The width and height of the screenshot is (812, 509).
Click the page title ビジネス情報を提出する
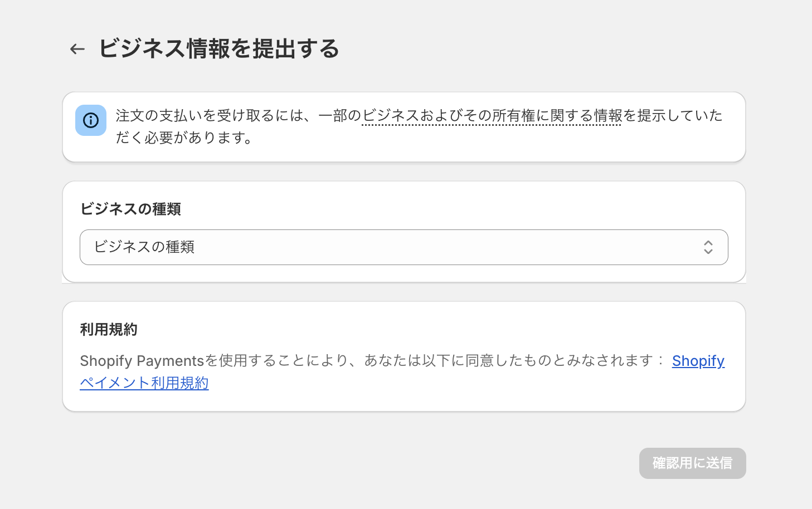click(x=219, y=49)
